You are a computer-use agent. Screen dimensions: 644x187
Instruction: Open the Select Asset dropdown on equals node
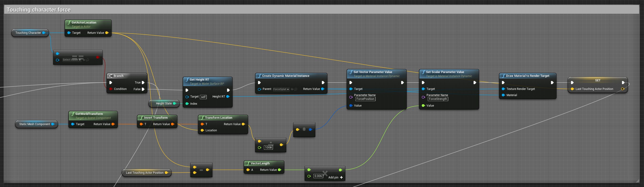72,60
